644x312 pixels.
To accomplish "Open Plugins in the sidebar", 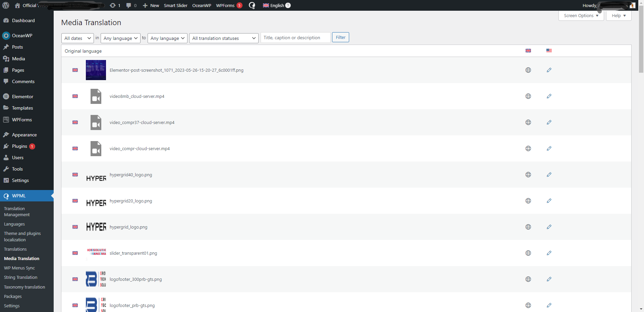I will [x=27, y=146].
